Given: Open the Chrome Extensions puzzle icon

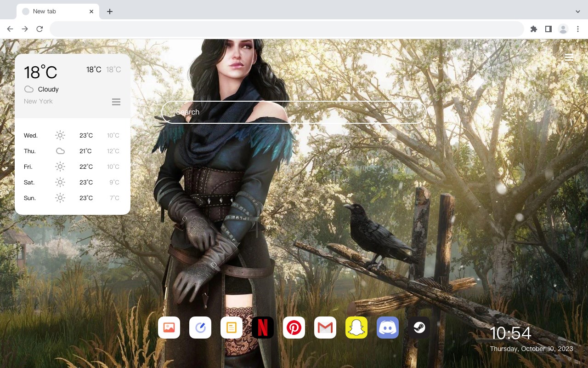Looking at the screenshot, I should click(534, 29).
